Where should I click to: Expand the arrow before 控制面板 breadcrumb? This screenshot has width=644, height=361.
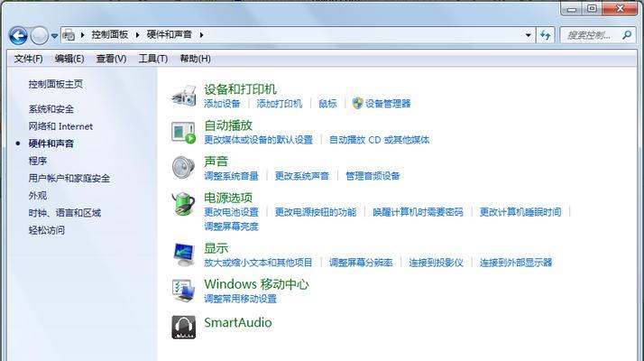(x=83, y=35)
